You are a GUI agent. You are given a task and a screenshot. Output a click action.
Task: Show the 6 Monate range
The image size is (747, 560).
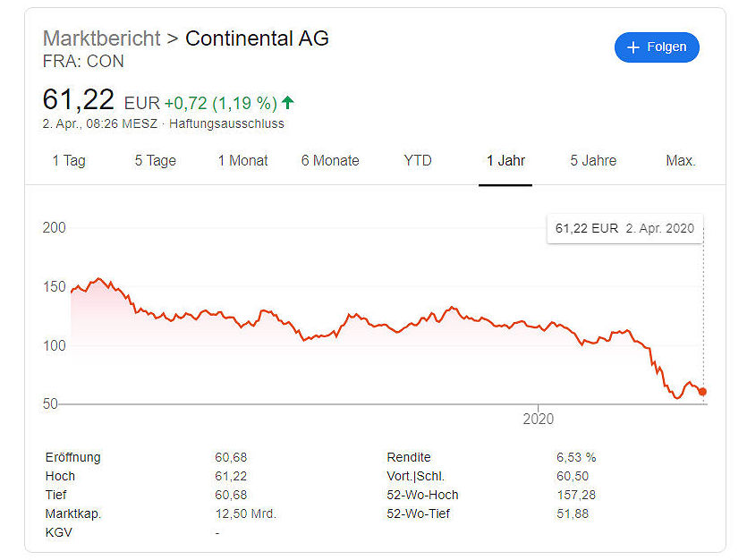(330, 160)
